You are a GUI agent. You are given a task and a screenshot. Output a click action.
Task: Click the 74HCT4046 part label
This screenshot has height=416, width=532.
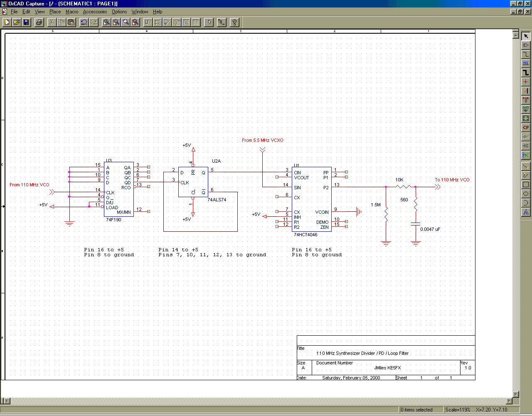(305, 235)
